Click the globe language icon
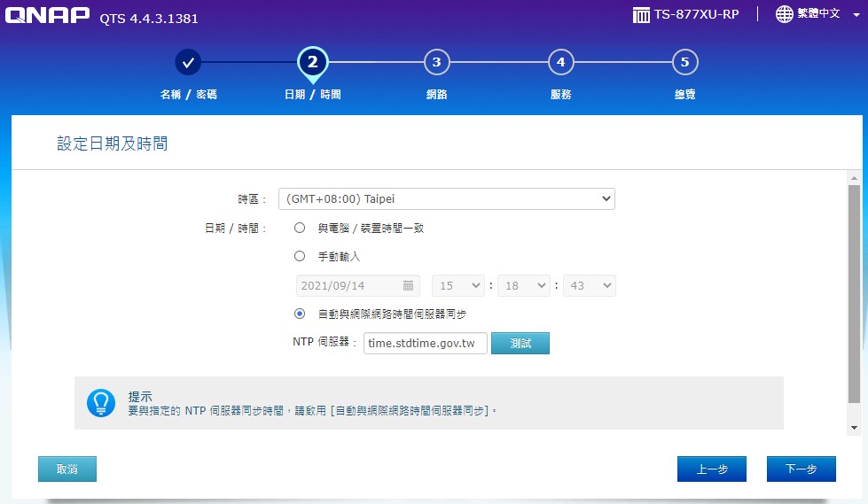868x504 pixels. 785,14
